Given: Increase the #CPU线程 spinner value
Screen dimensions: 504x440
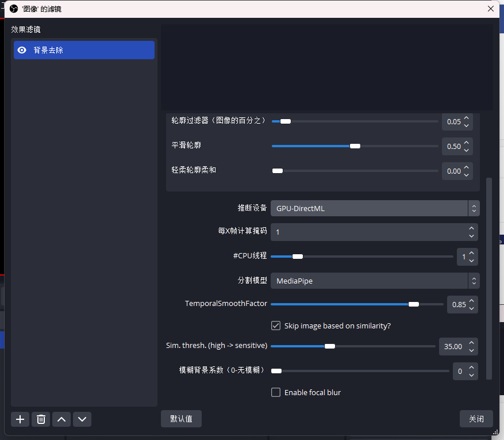Looking at the screenshot, I should click(x=472, y=253).
